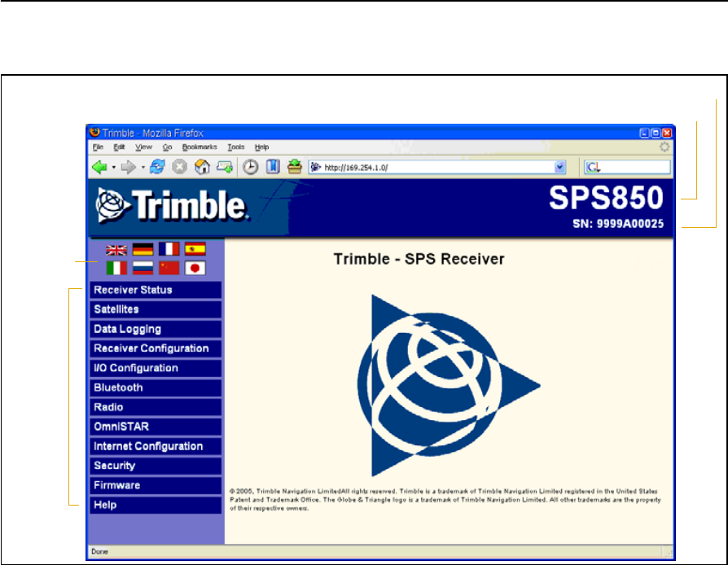
Task: Open the Receiver Status page
Action: coord(156,290)
